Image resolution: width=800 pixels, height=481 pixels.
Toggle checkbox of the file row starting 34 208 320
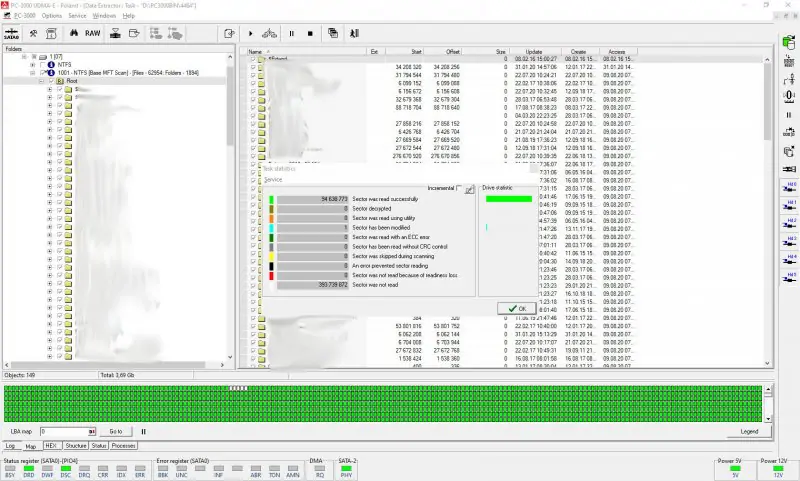(x=253, y=67)
